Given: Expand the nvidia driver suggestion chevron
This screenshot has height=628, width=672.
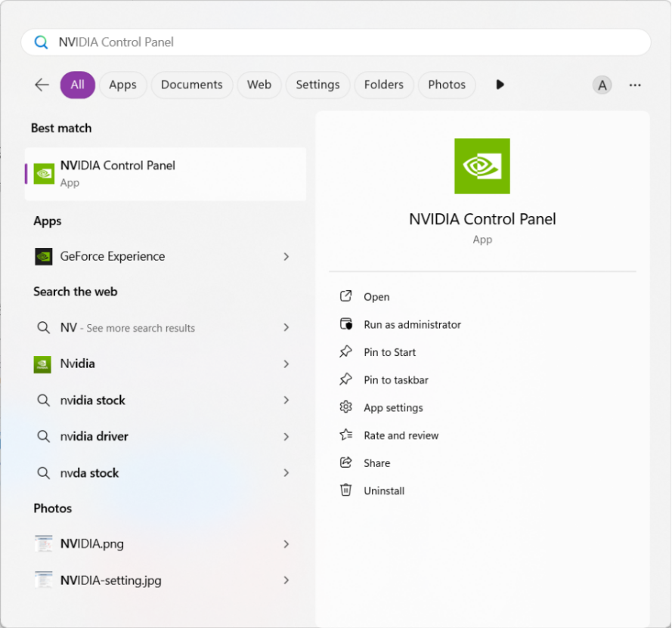Looking at the screenshot, I should click(286, 436).
